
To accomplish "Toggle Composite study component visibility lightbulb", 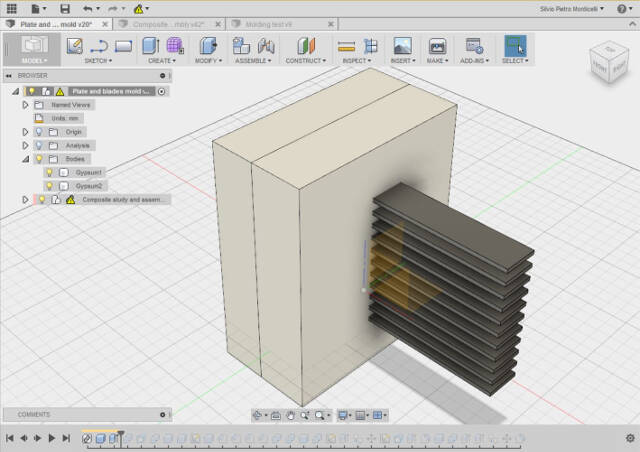I will point(42,200).
